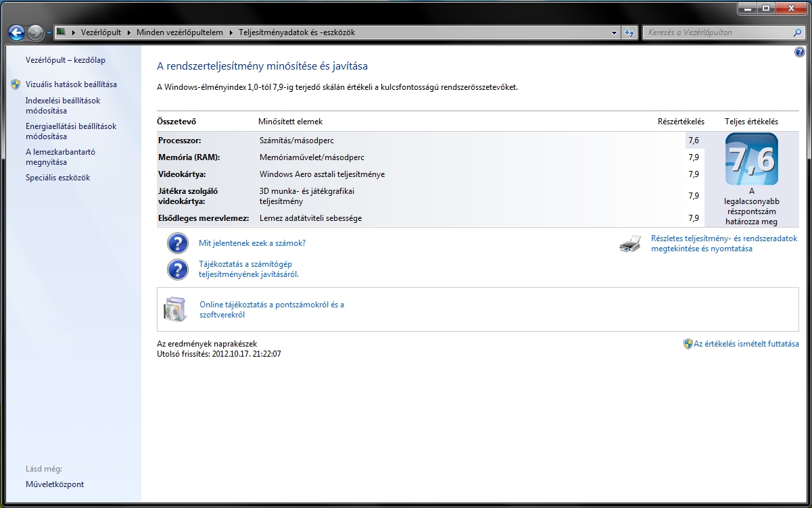The image size is (812, 508).
Task: Open Részletes teljesítmény- és rendszeradatok link
Action: [x=724, y=243]
